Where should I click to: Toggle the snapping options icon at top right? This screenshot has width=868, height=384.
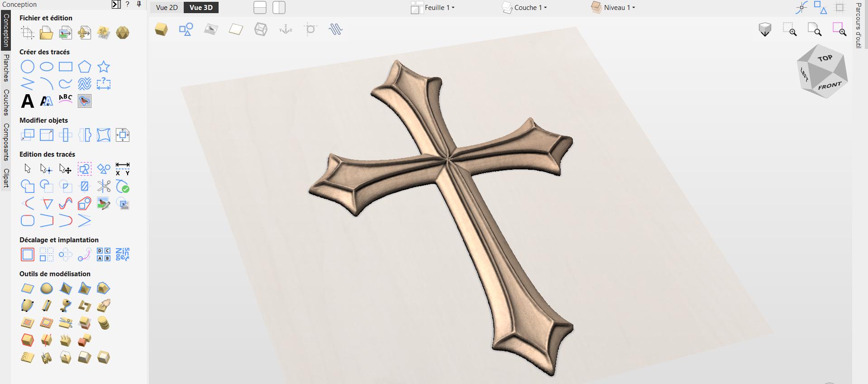coord(802,8)
